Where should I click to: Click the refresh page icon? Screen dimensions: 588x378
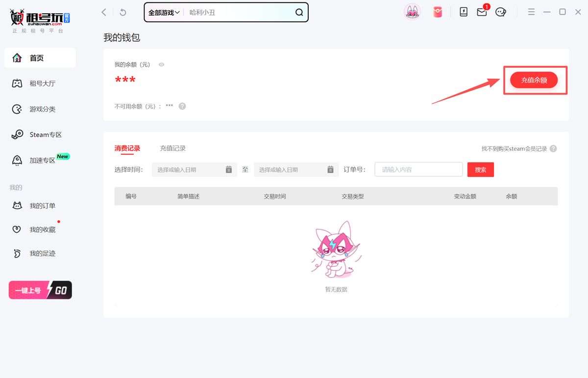point(123,12)
